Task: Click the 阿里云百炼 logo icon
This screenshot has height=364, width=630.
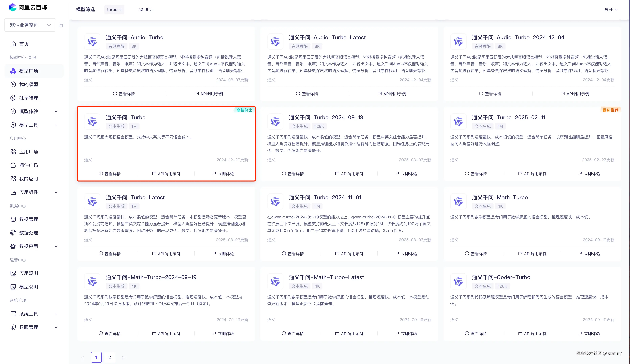Action: click(12, 7)
